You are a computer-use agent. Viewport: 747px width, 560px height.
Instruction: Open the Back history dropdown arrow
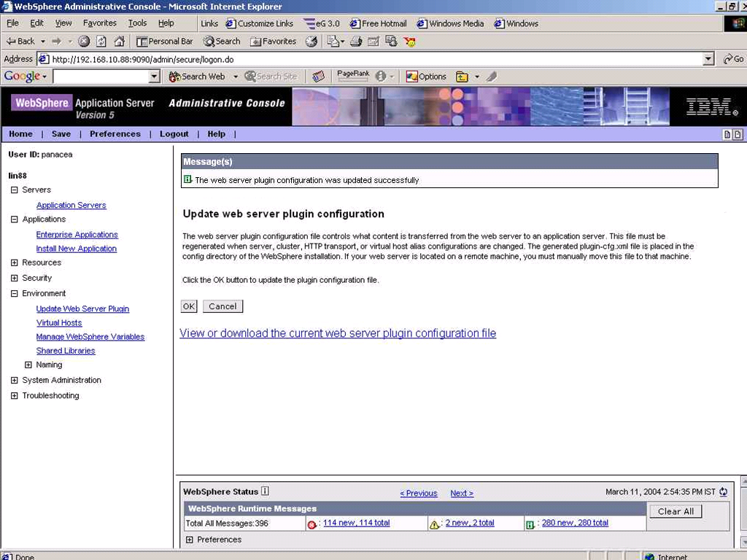tap(43, 42)
